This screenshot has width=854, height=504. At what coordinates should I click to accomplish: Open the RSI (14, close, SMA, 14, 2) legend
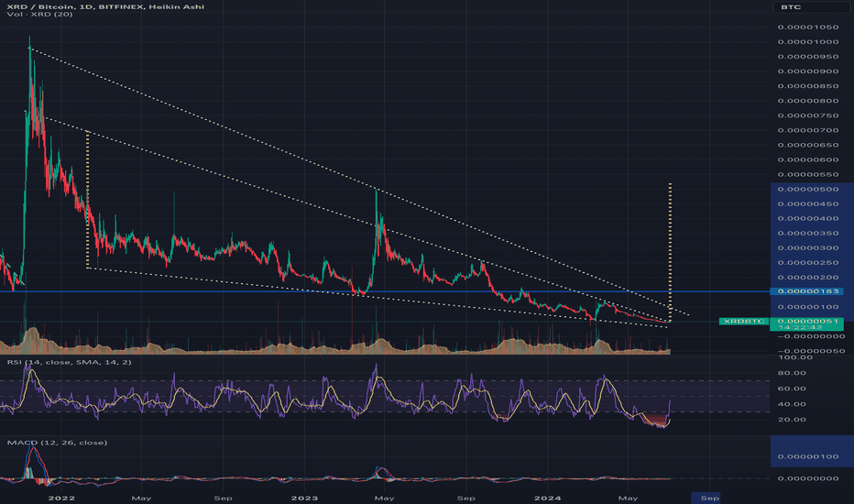pyautogui.click(x=69, y=362)
